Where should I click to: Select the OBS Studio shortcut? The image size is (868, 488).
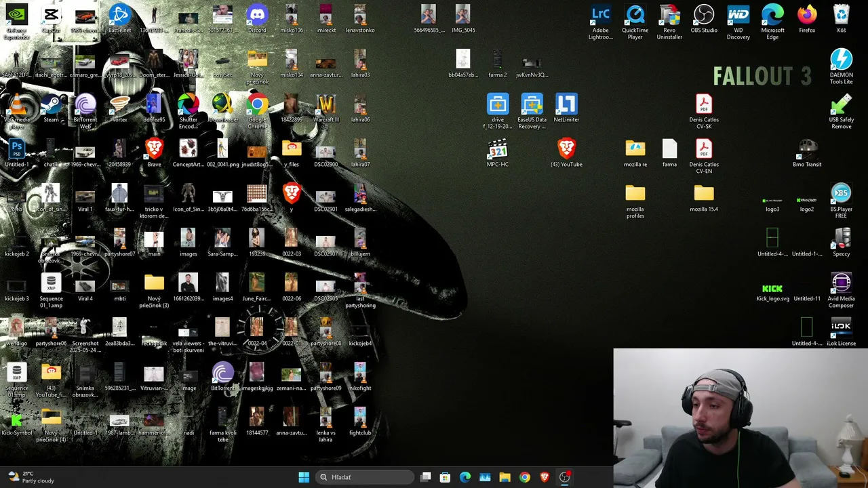(x=704, y=19)
